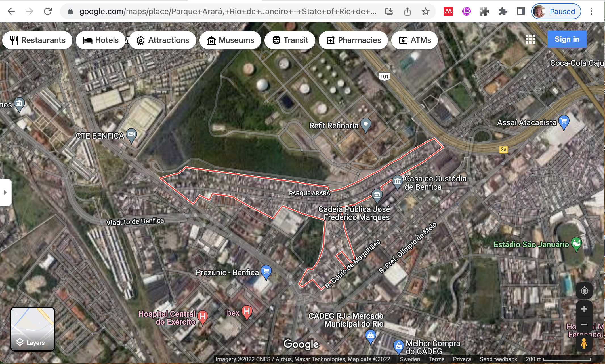Viewport: 605px width, 364px height.
Task: Select the Street View pegman icon
Action: tap(584, 344)
